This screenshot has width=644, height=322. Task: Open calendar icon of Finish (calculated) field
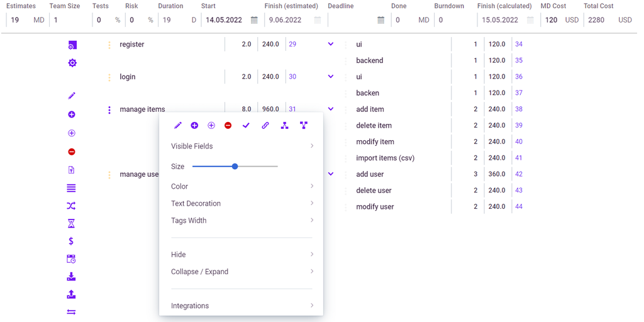tap(530, 19)
